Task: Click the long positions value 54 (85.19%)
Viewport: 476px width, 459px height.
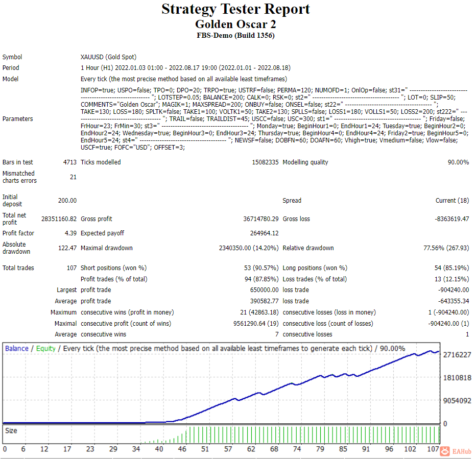Action: 451,268
